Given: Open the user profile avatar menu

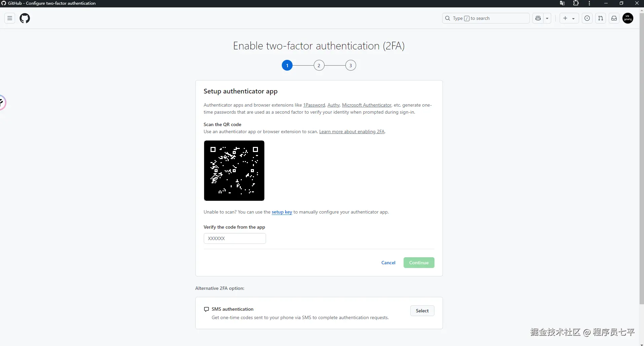Looking at the screenshot, I should 628,18.
